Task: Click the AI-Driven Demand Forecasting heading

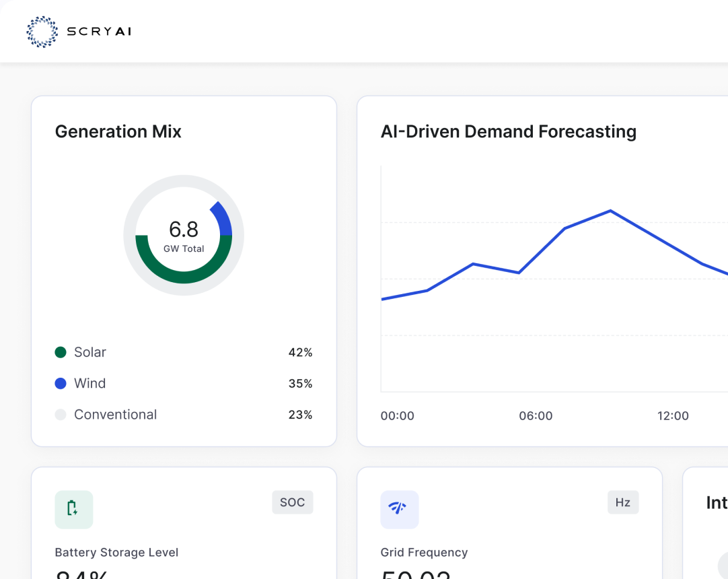Action: [x=509, y=131]
